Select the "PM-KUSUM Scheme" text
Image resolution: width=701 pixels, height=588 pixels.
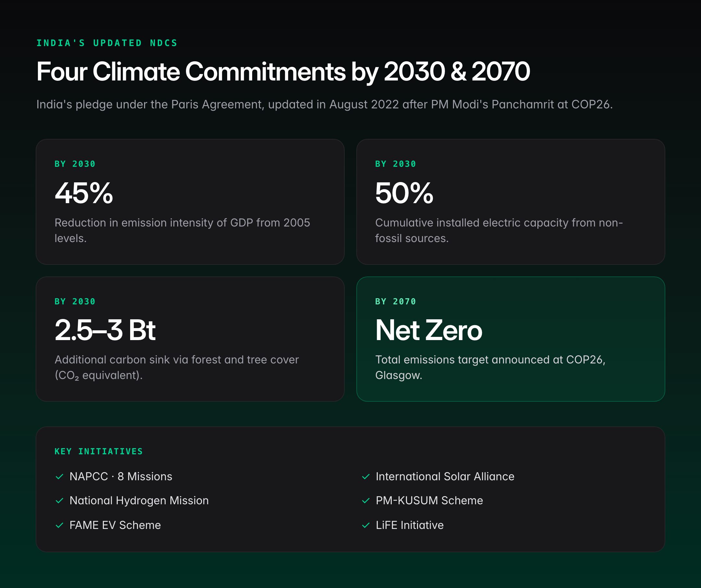(429, 501)
